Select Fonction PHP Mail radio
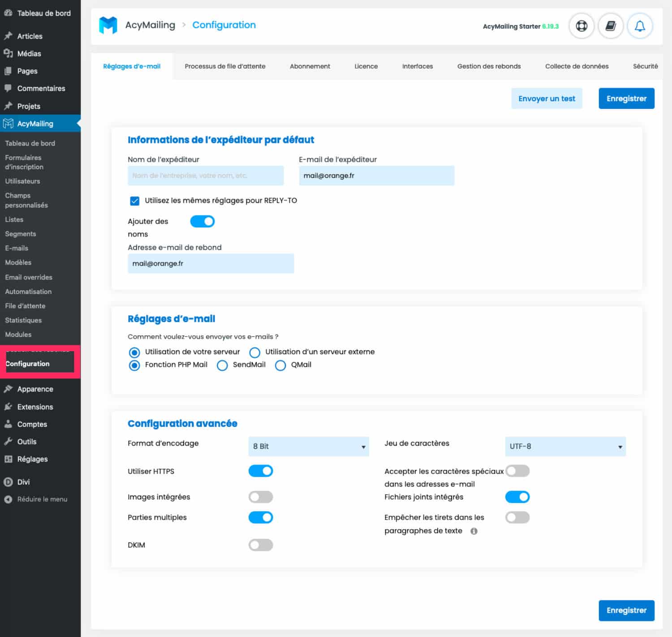Image resolution: width=672 pixels, height=637 pixels. tap(134, 366)
